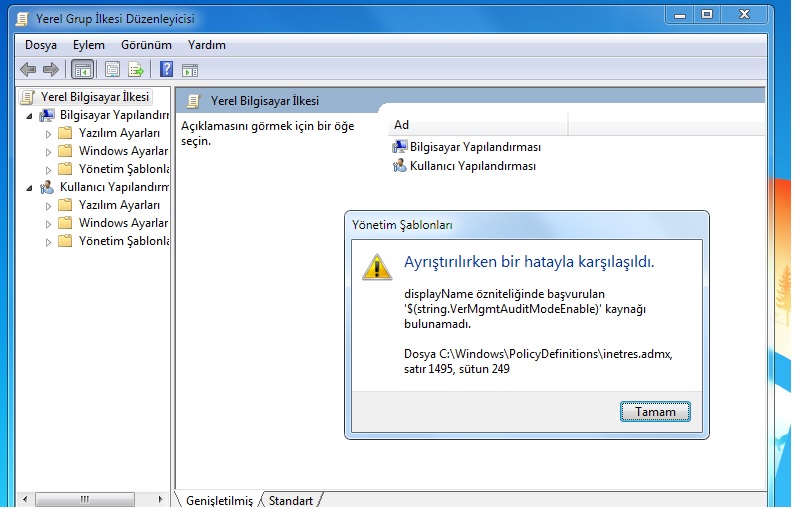The height and width of the screenshot is (509, 793).
Task: Click the Export List toolbar icon
Action: click(x=136, y=69)
